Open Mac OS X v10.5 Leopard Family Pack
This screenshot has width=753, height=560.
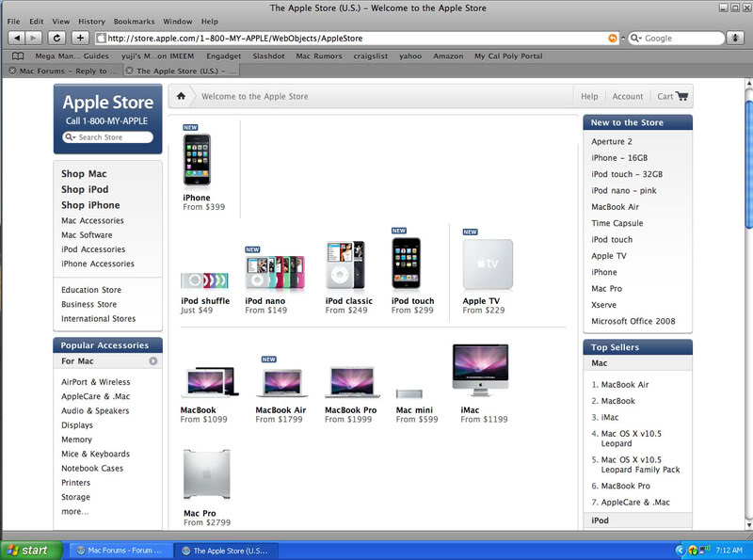(640, 464)
